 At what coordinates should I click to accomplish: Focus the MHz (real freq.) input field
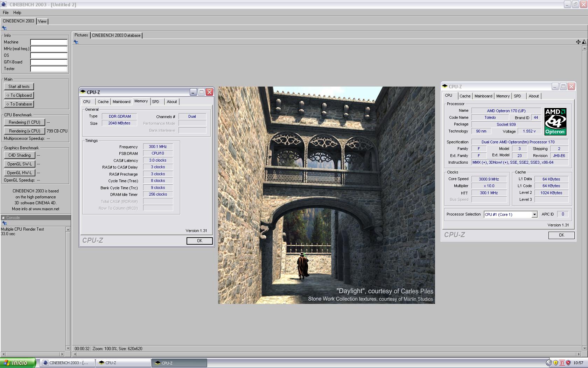(x=49, y=49)
